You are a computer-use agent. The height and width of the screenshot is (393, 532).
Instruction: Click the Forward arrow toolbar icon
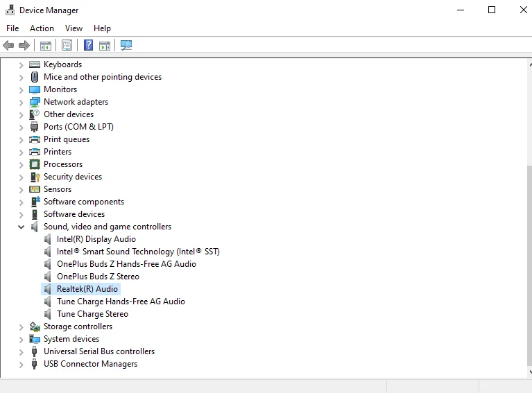click(24, 45)
